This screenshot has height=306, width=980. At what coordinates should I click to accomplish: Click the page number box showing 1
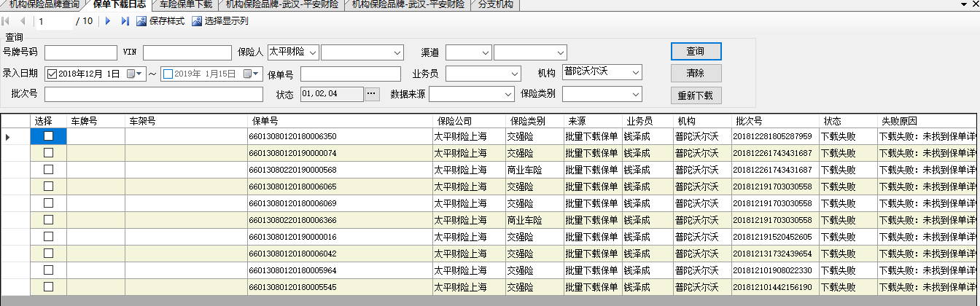pyautogui.click(x=55, y=21)
